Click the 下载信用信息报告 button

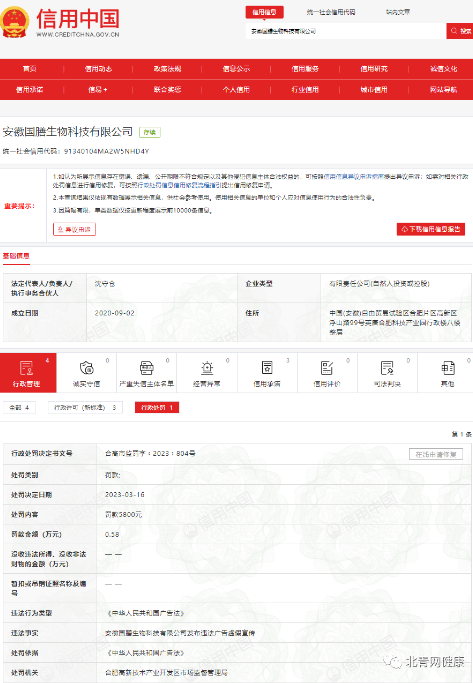431,229
